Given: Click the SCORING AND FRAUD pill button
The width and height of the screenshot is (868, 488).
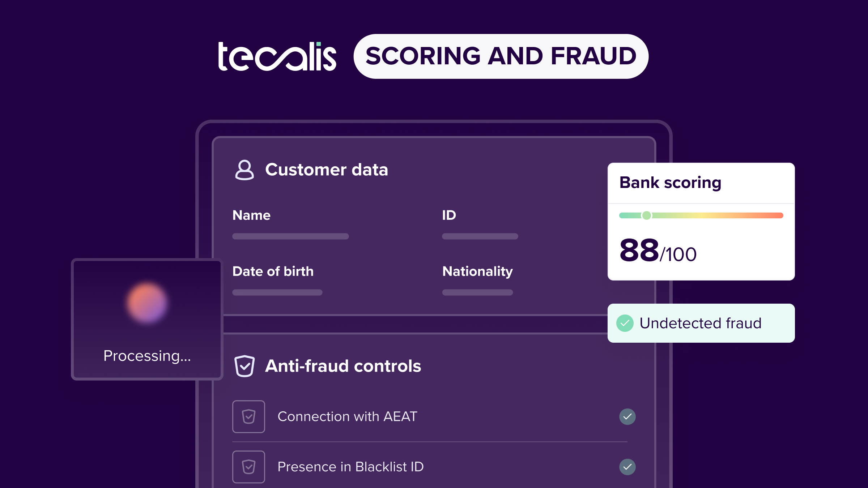Looking at the screenshot, I should pos(501,56).
